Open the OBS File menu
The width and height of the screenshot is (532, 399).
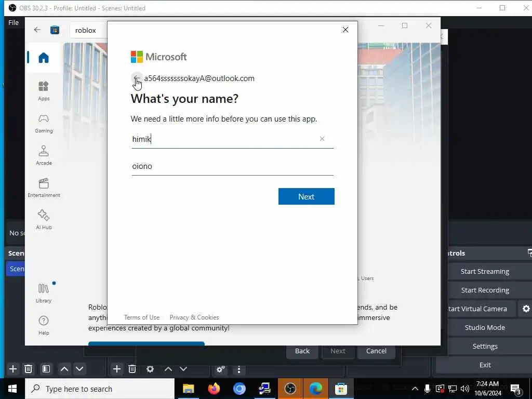[x=14, y=22]
